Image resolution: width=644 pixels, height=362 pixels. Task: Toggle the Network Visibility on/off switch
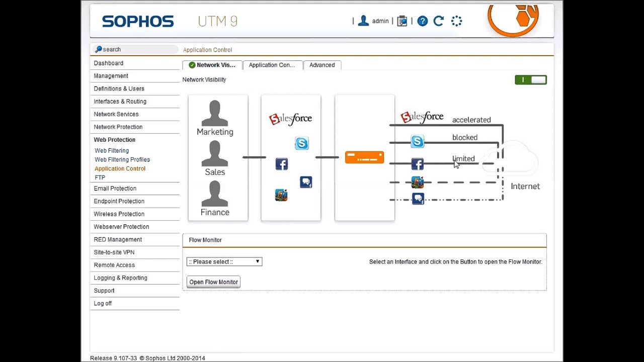click(x=531, y=79)
